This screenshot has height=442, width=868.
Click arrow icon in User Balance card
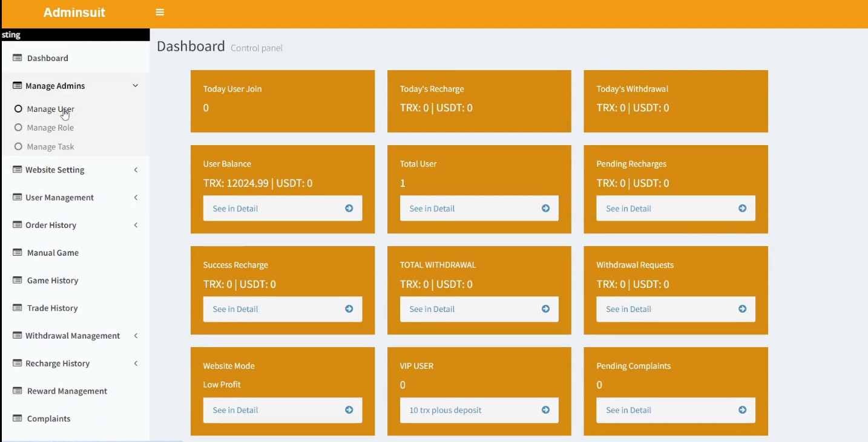click(x=349, y=208)
